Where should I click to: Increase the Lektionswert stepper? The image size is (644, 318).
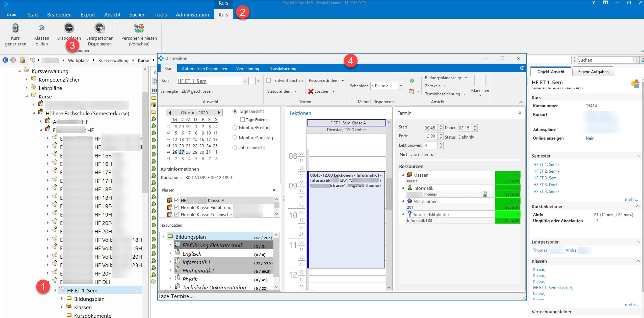(440, 144)
